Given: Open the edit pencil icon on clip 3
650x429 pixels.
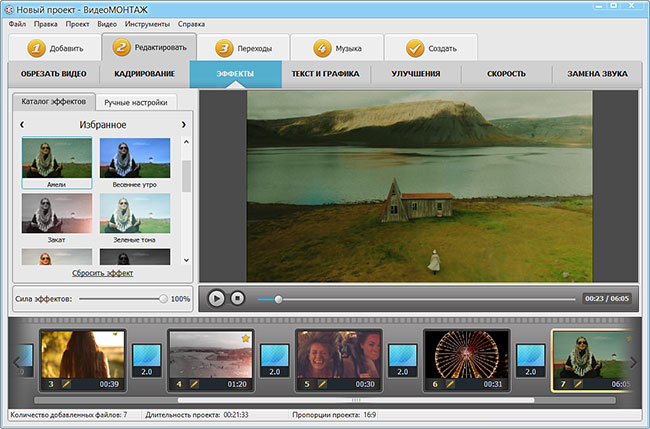Looking at the screenshot, I should pos(66,384).
